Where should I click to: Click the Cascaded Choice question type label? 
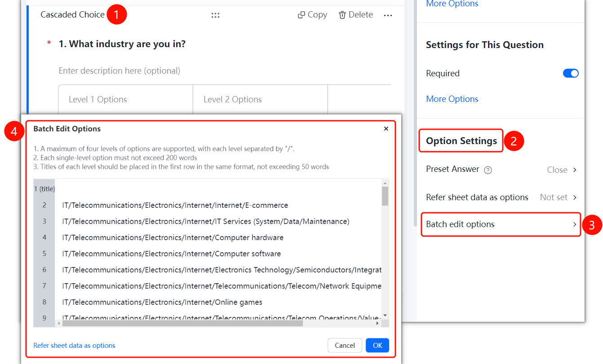click(72, 15)
